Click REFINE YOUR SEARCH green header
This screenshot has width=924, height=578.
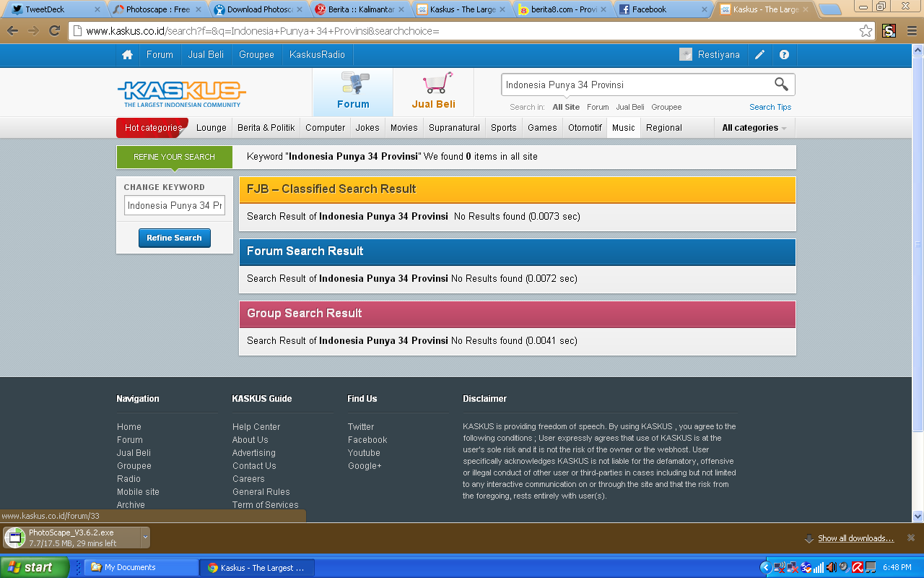point(174,157)
